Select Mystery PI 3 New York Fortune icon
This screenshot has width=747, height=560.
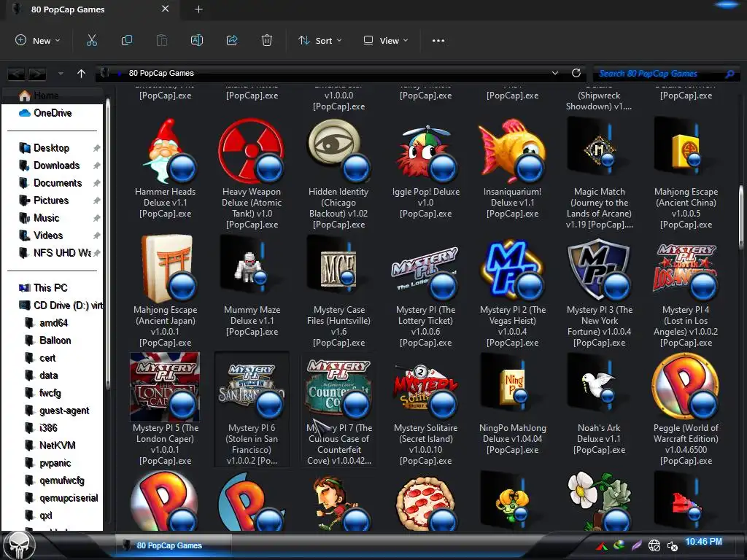click(x=600, y=268)
